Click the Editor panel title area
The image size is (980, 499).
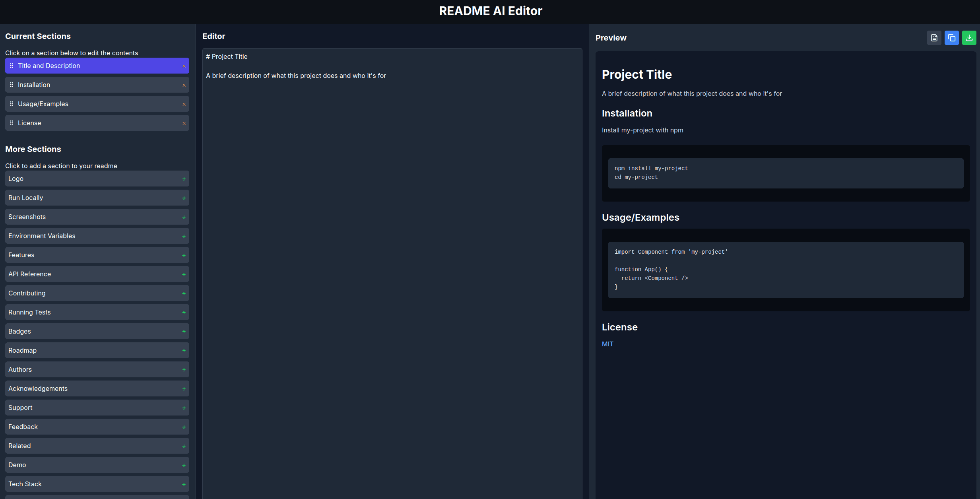214,36
